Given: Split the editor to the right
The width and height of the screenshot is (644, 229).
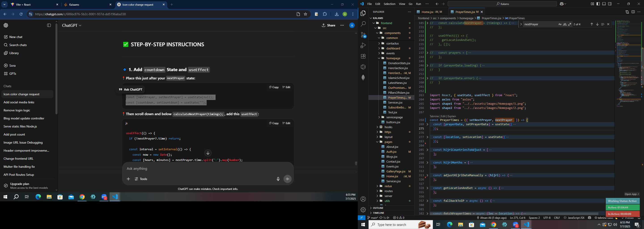Looking at the screenshot, I should pyautogui.click(x=633, y=12).
